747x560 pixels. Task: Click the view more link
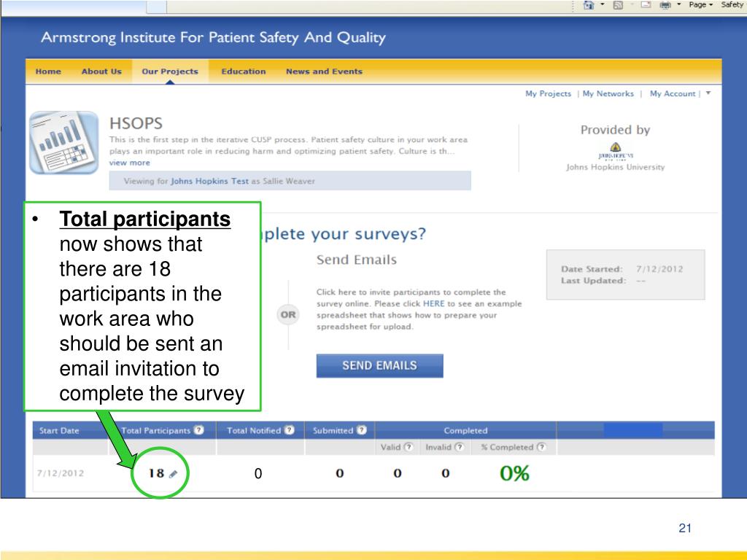130,163
